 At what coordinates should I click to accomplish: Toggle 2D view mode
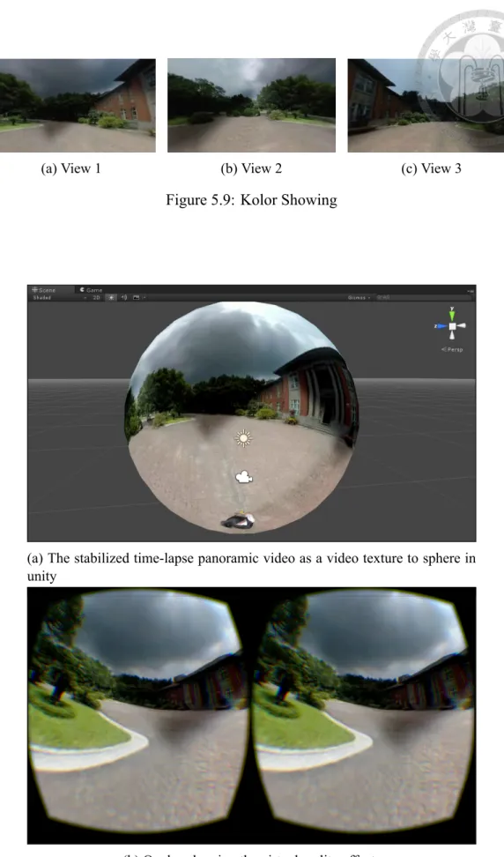[97, 297]
